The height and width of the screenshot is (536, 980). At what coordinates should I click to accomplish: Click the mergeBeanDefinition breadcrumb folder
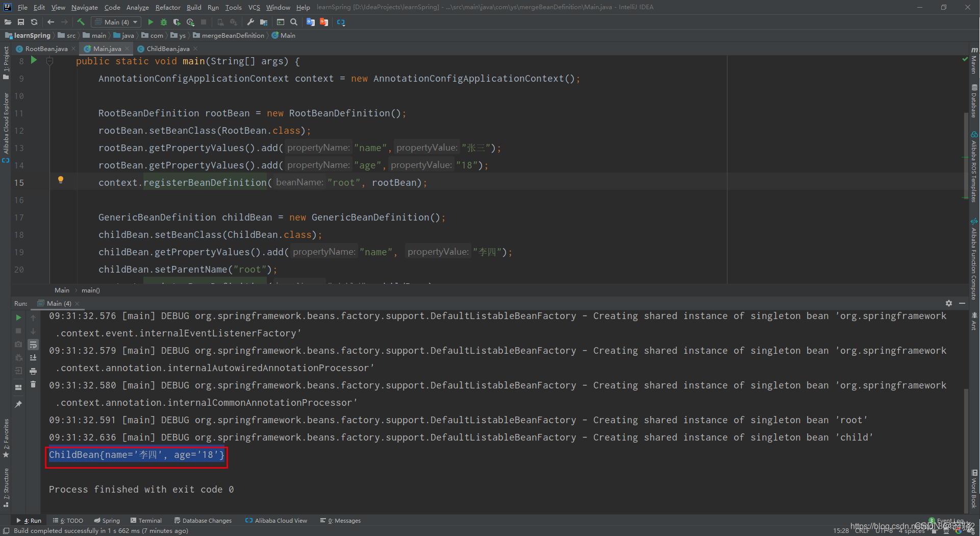(229, 36)
